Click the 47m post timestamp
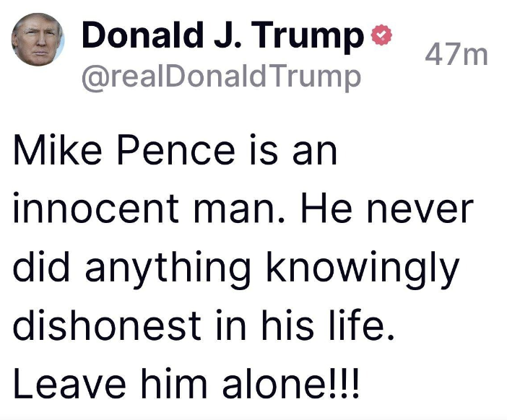 click(456, 54)
